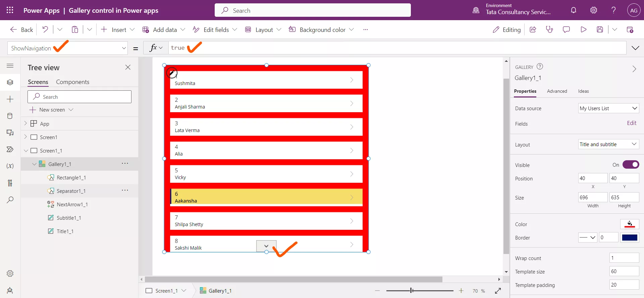Toggle the hamburger menu in left rail

click(x=10, y=66)
